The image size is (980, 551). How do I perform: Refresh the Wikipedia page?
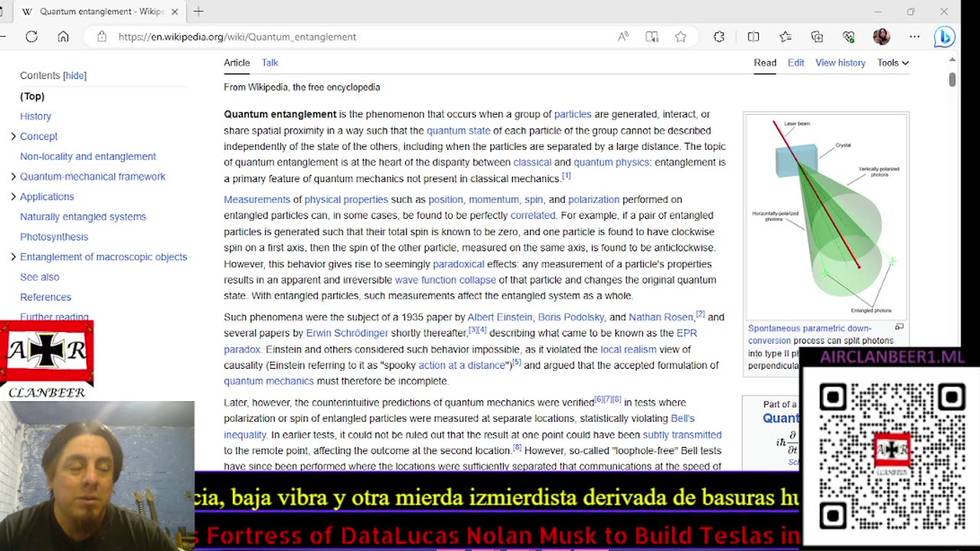click(31, 37)
